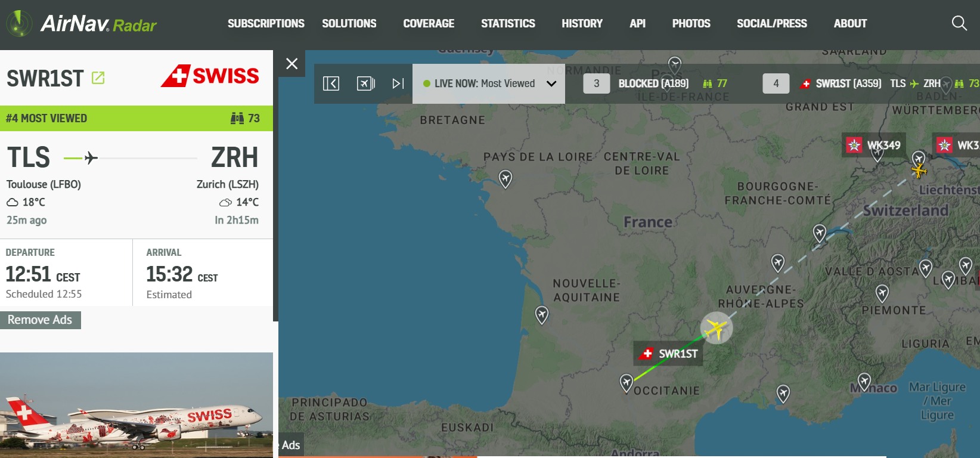Click the airport pin above Piemonte label
980x458 pixels.
click(x=882, y=293)
